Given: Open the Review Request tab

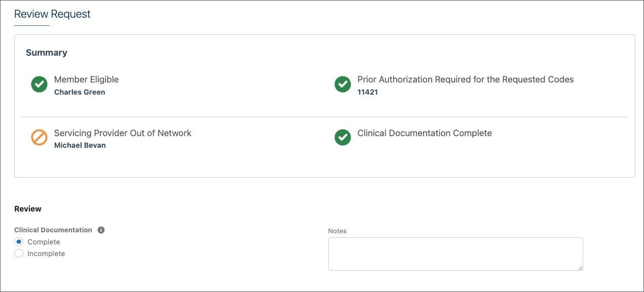Looking at the screenshot, I should [x=52, y=14].
